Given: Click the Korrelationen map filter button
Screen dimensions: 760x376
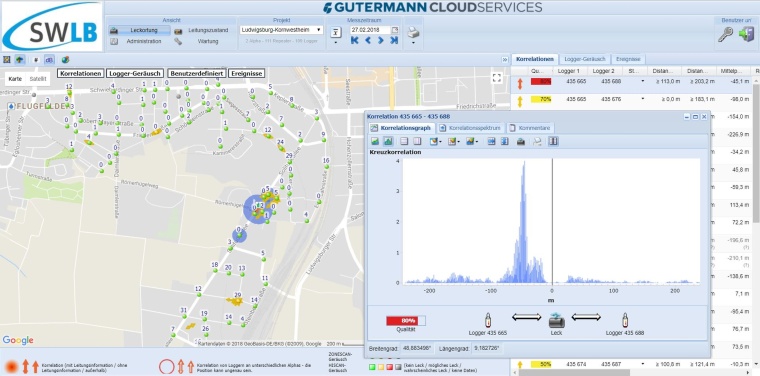Looking at the screenshot, I should coord(80,73).
